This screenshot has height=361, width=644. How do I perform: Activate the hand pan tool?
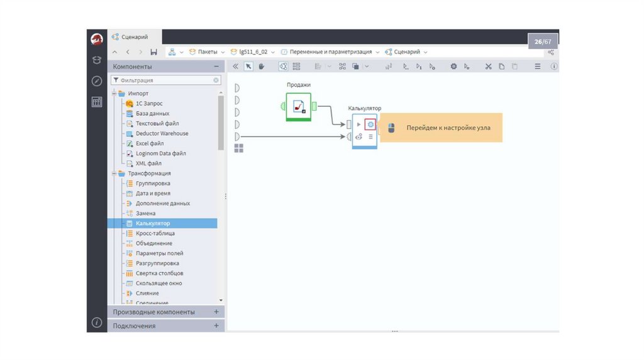coord(261,66)
